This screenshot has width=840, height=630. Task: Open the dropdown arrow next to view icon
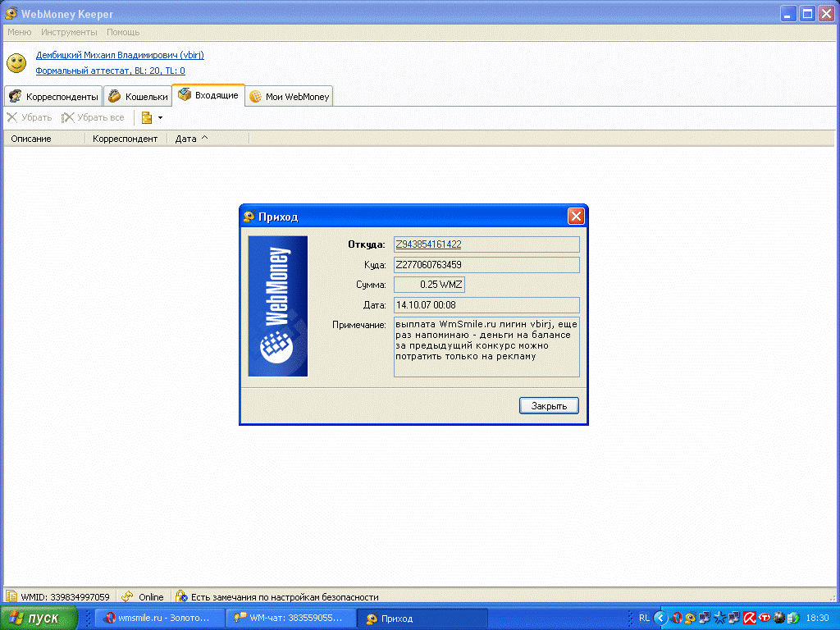pos(160,117)
